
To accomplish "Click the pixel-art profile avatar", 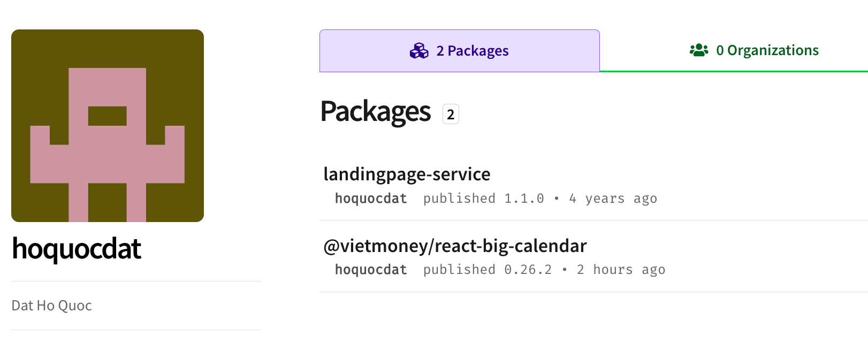I will (108, 126).
